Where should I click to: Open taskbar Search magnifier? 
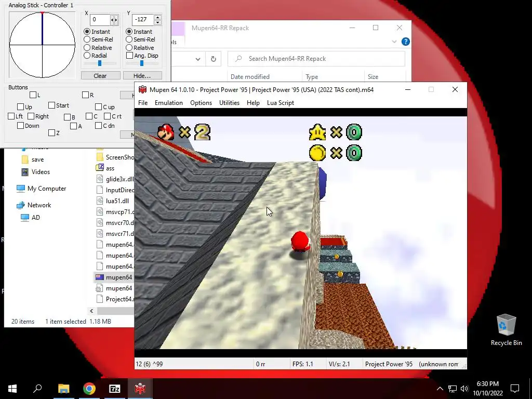coord(37,388)
